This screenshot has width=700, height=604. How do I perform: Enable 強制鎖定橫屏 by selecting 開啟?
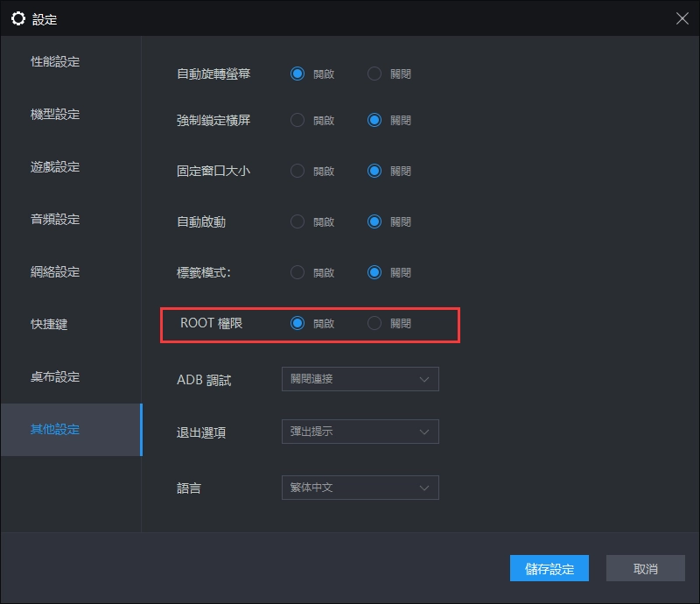[297, 120]
